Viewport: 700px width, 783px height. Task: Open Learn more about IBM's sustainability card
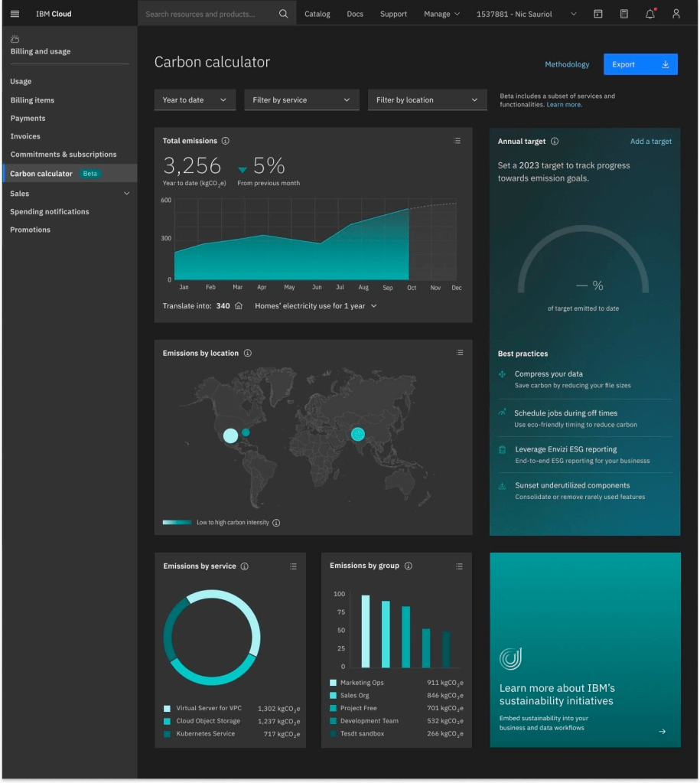(x=585, y=650)
